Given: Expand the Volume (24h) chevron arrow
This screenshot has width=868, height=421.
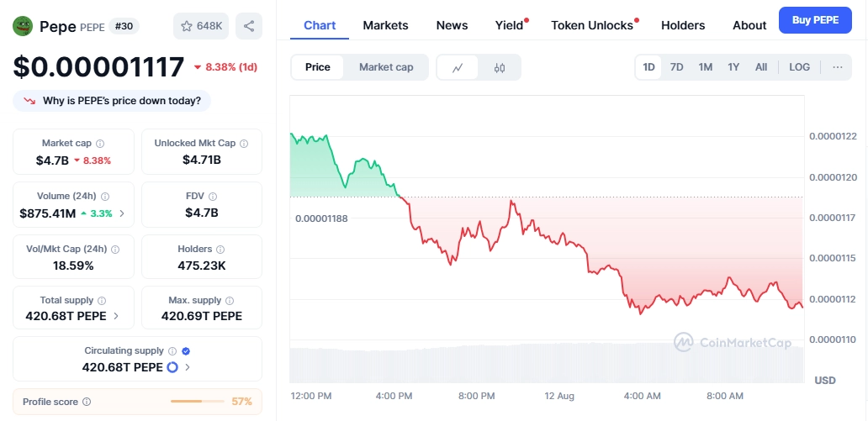Looking at the screenshot, I should pyautogui.click(x=122, y=213).
